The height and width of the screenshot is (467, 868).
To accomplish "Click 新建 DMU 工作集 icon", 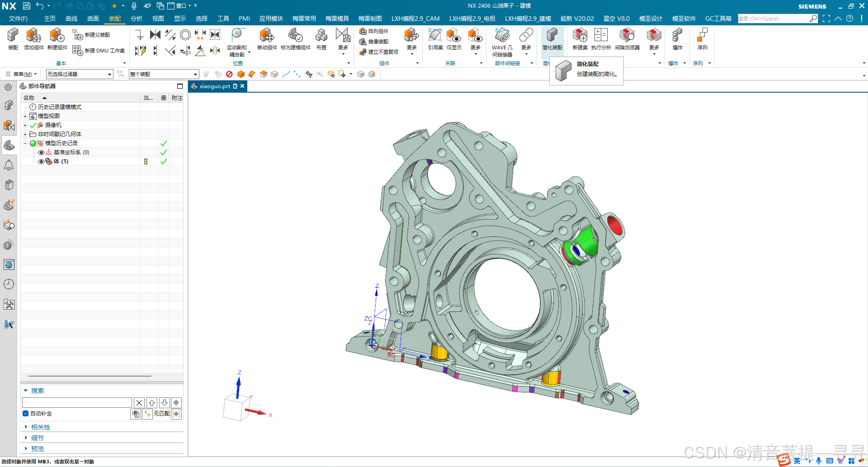I will pyautogui.click(x=99, y=51).
